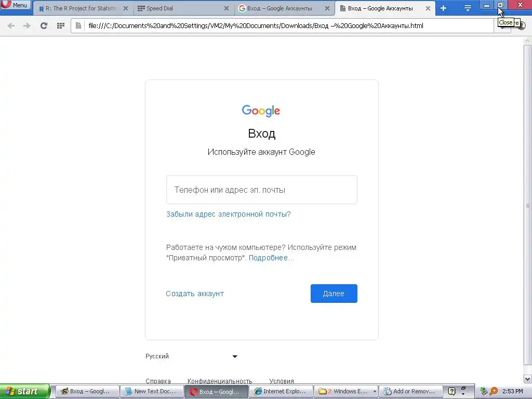The width and height of the screenshot is (532, 399).
Task: Open Забыли адрес электронной почты link
Action: point(229,214)
